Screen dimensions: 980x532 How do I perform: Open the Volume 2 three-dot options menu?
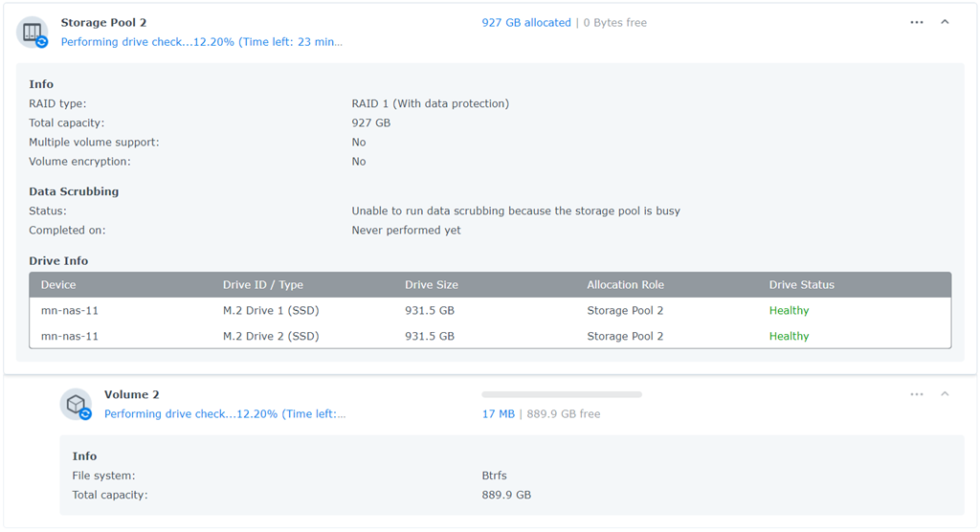coord(916,394)
